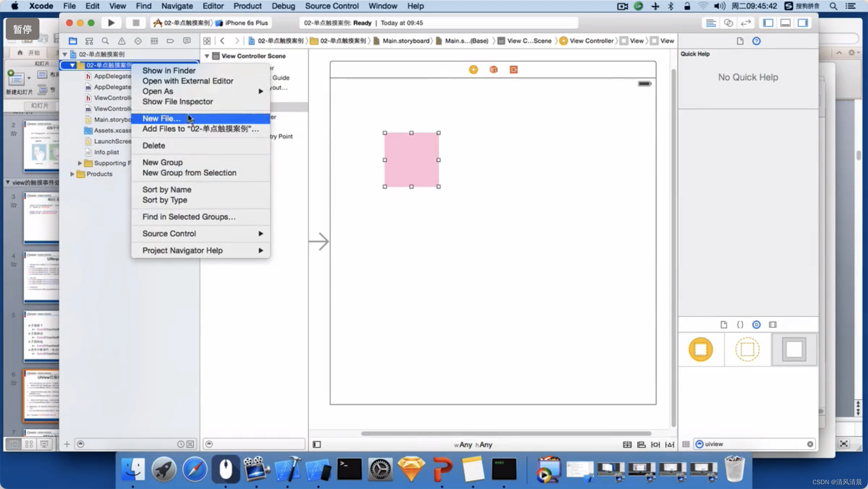Open the Product menu in menu bar
868x489 pixels.
click(x=247, y=6)
